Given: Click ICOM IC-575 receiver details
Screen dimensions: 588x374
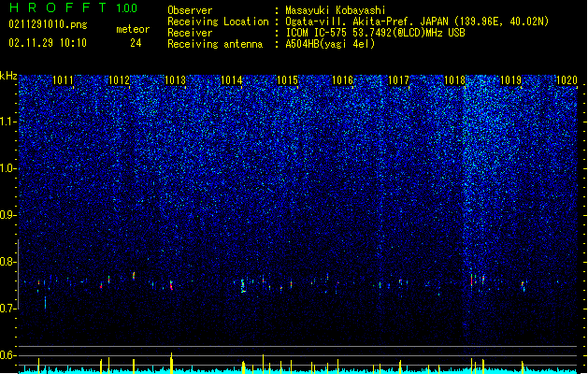Looking at the screenshot, I should (375, 33).
